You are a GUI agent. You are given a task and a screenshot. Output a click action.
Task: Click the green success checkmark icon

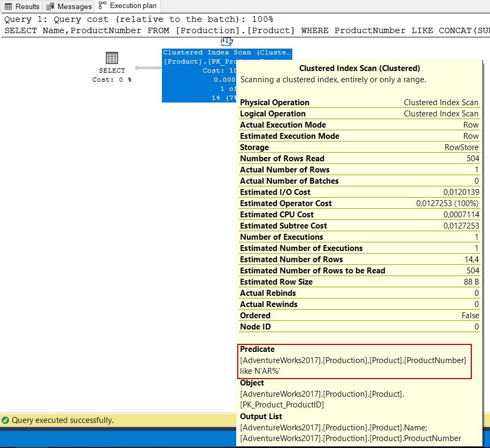5,420
